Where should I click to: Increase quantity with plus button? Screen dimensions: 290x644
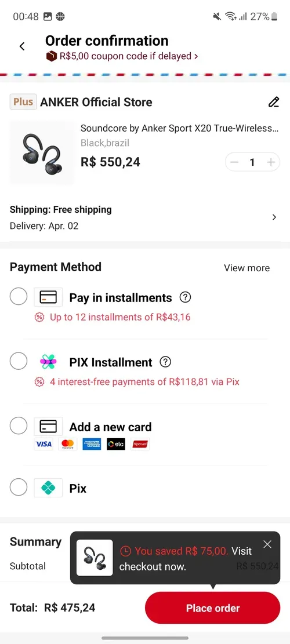tap(271, 162)
